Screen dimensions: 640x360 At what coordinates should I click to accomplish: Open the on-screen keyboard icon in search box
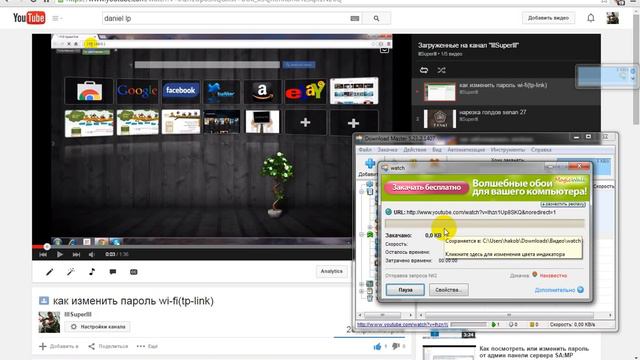pyautogui.click(x=355, y=18)
